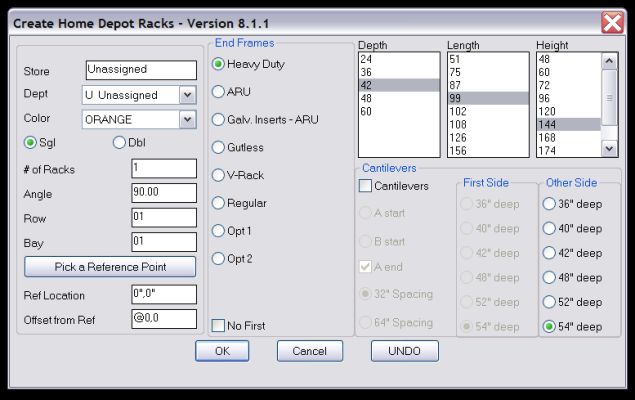
Task: Click the UNDO button
Action: coord(405,351)
